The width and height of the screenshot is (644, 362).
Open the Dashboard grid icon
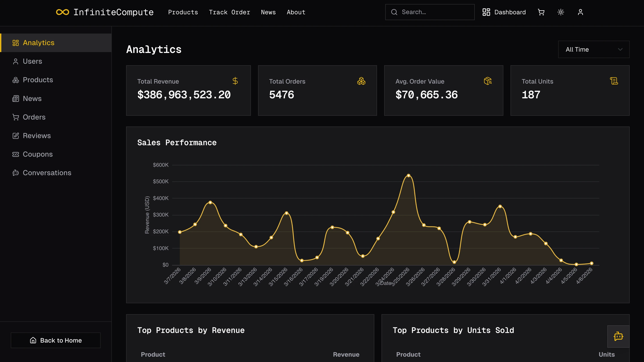(487, 12)
